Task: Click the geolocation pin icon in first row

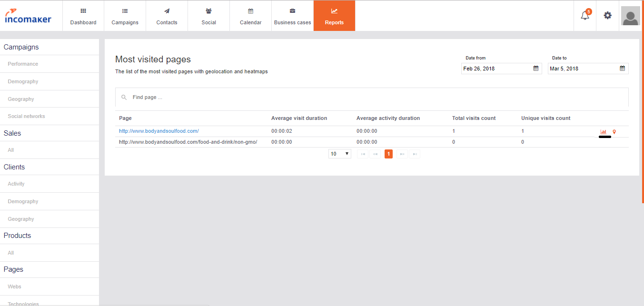Action: pos(614,132)
